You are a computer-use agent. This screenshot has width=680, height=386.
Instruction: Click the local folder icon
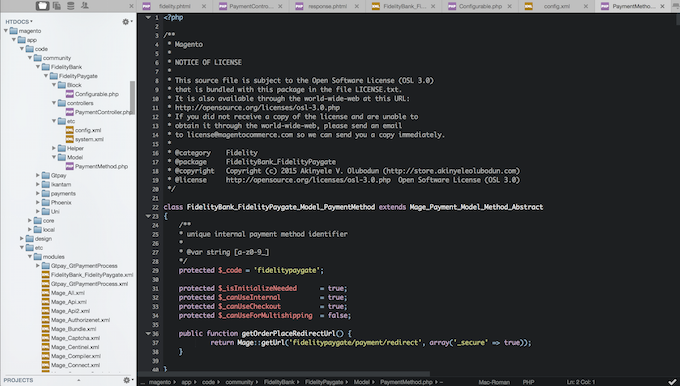[x=38, y=229]
